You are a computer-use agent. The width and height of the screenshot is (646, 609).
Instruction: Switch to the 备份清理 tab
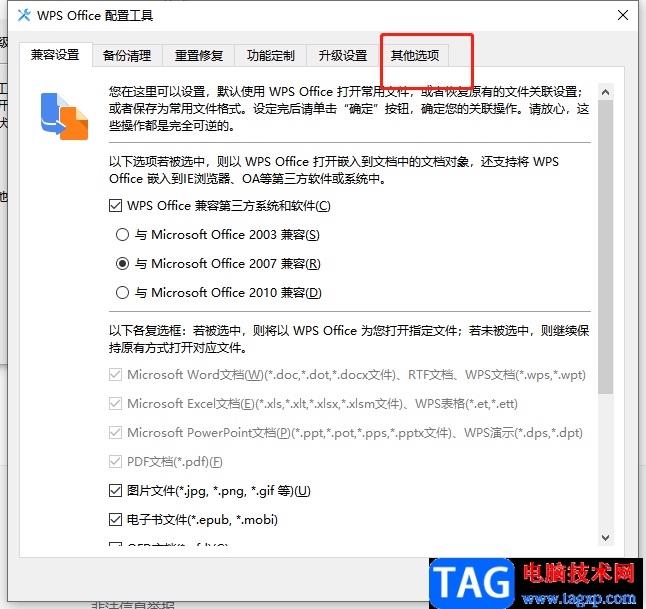coord(127,56)
